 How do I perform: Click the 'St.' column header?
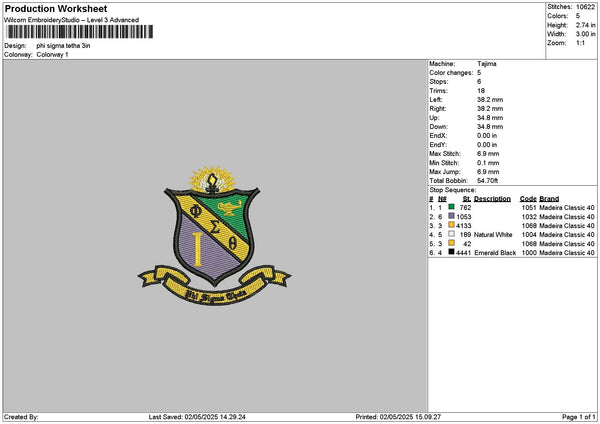(467, 199)
